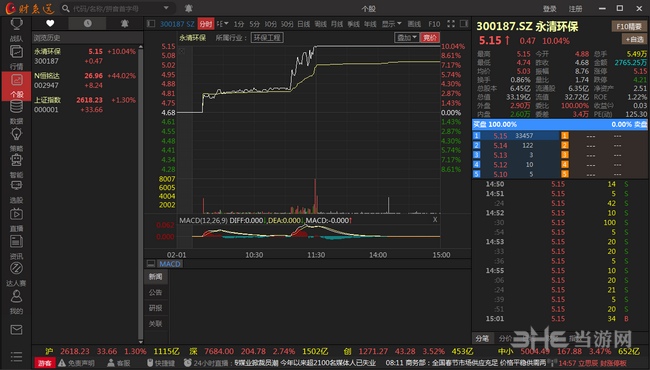Click the 游客 guest badge in status bar
Screen dimensions: 650x370
(45, 363)
